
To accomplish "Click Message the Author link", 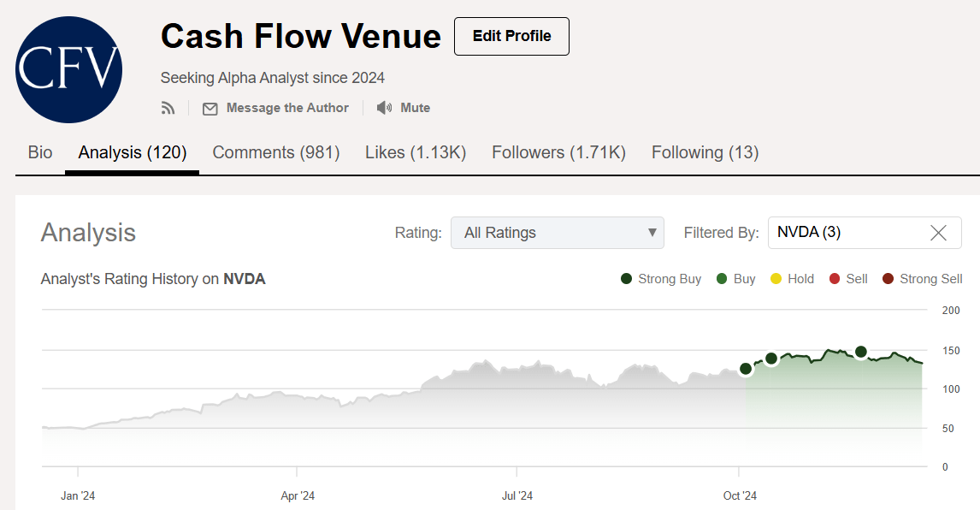I will [287, 108].
